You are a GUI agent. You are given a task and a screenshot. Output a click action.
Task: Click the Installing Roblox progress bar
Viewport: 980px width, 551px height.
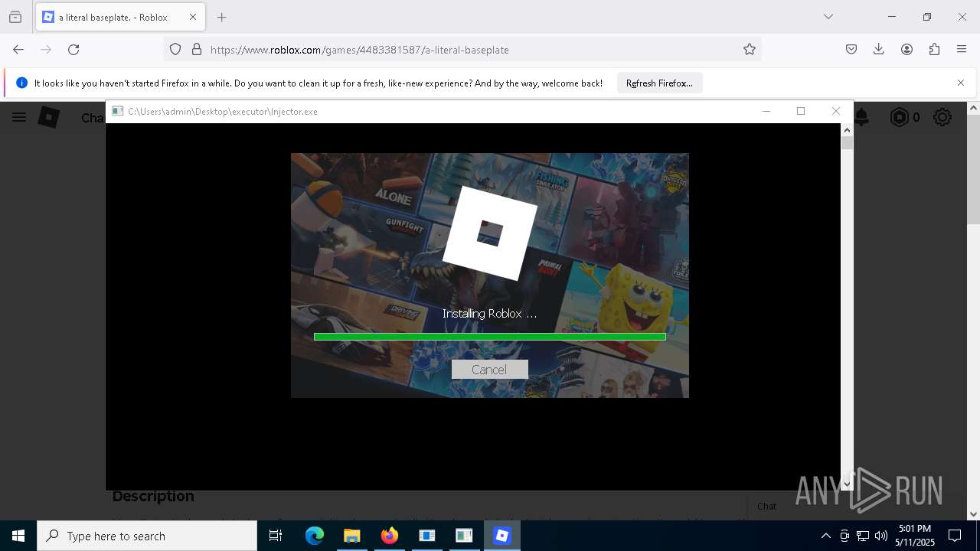[489, 337]
